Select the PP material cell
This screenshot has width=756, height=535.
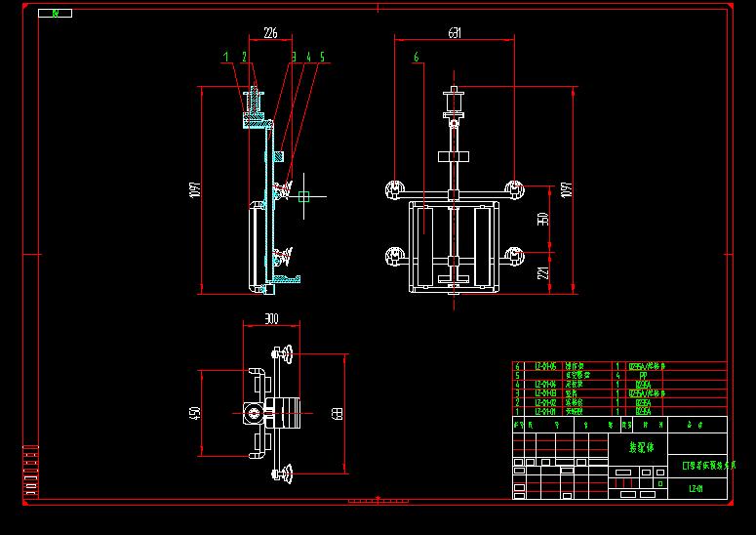click(x=643, y=375)
